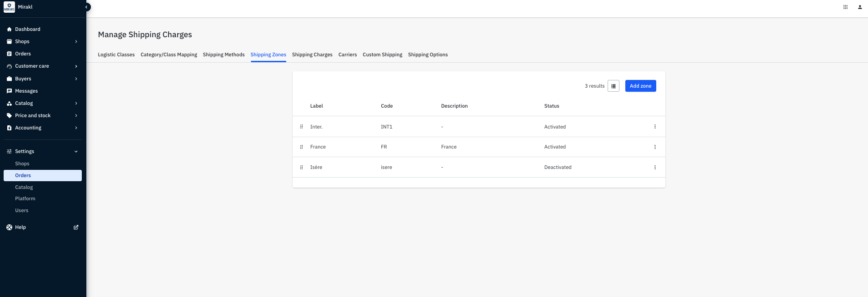Click the Dashboard home icon in sidebar
Viewport: 868px width, 297px height.
9,29
